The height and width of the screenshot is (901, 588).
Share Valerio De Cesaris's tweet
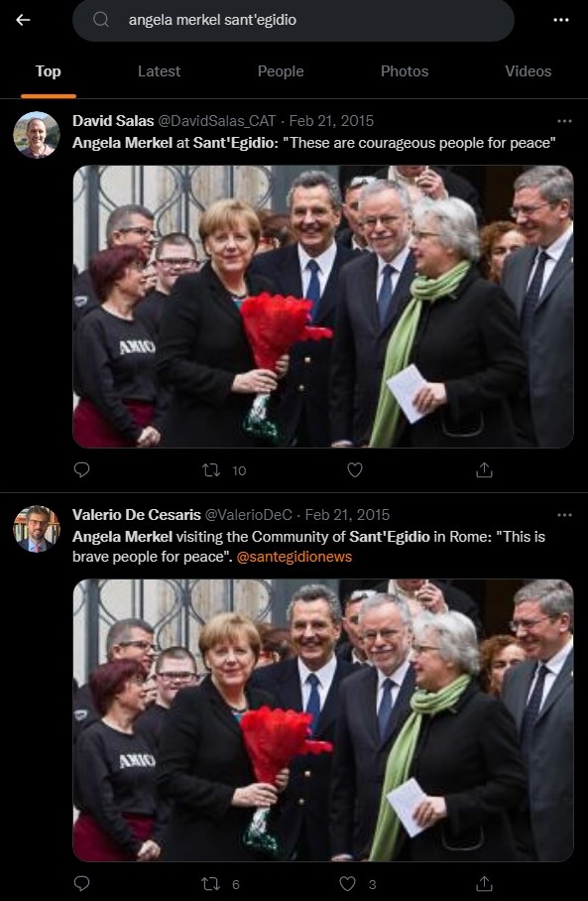pos(484,883)
